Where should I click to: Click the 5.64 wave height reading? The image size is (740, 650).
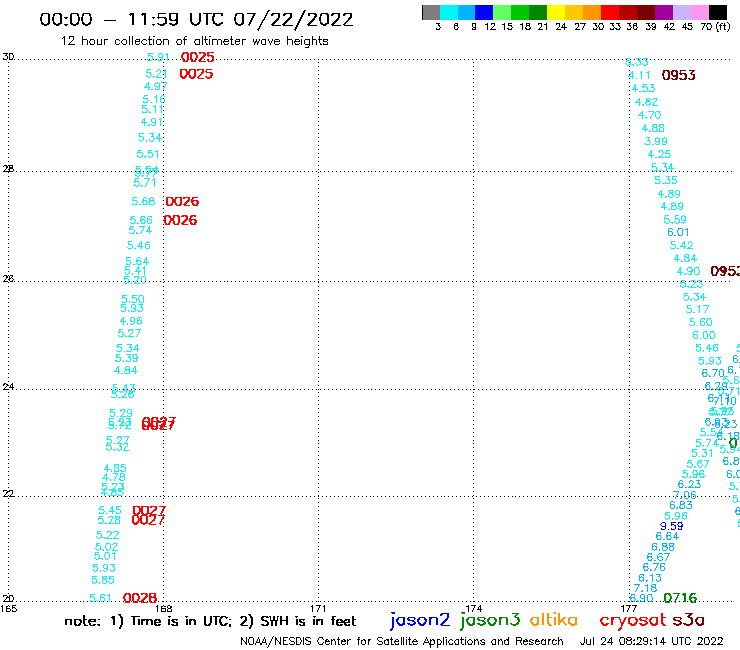click(137, 262)
